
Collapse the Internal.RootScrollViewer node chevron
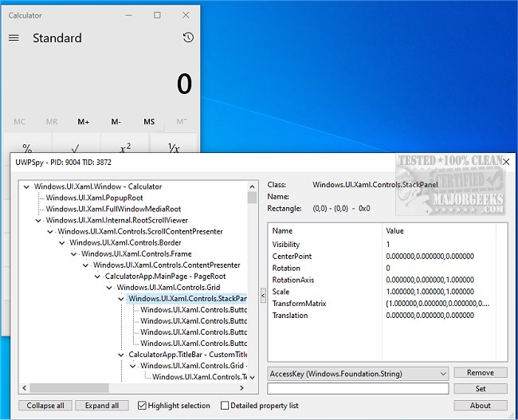pyautogui.click(x=38, y=221)
